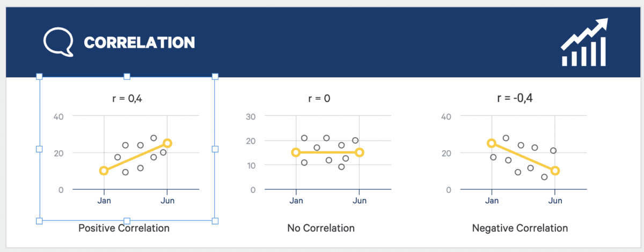
Task: Click middle-right resize handle of selected chart
Action: point(215,149)
